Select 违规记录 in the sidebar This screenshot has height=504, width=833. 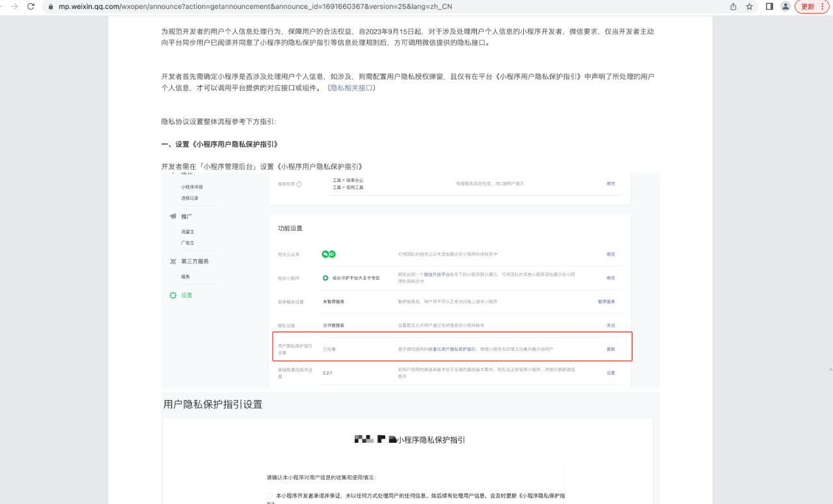[189, 198]
